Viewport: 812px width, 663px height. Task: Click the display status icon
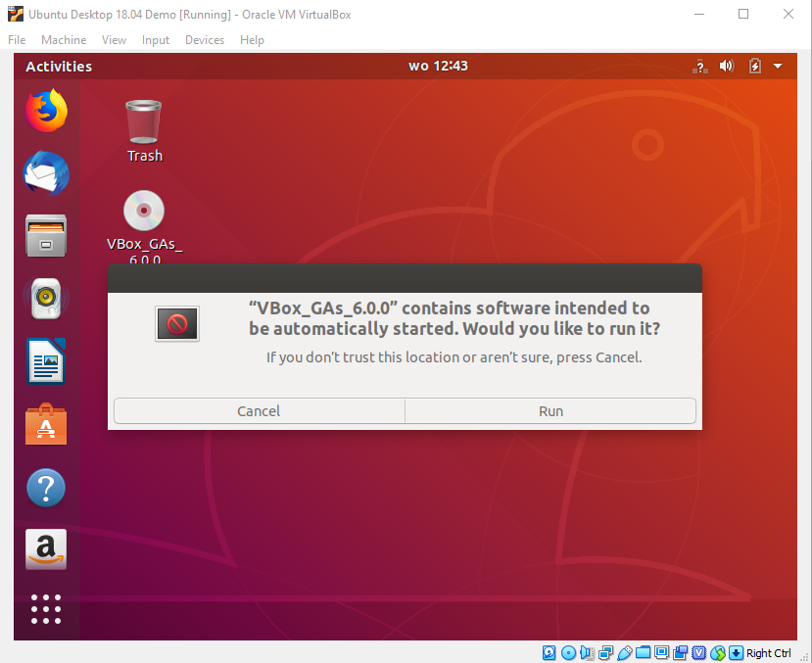661,652
